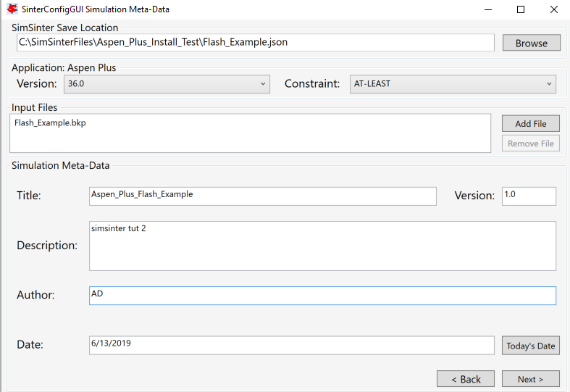Click the SinterConfigGUI app icon in title bar
570x392 pixels.
pyautogui.click(x=12, y=9)
